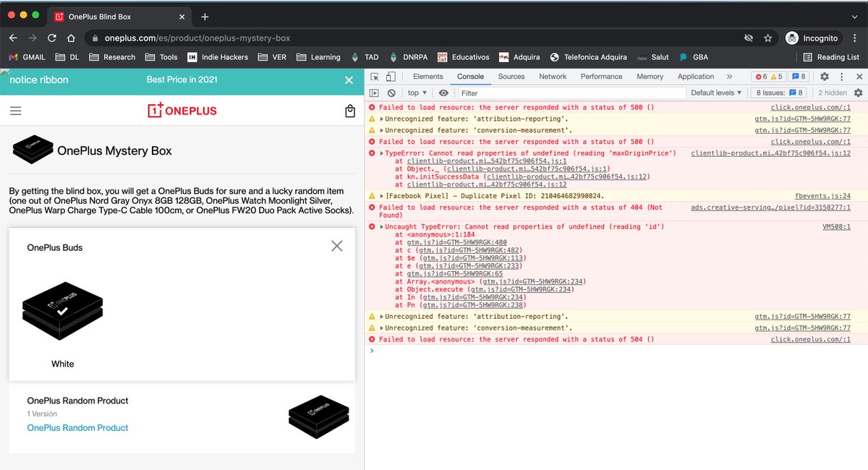The image size is (868, 470).
Task: Select the Console tab
Action: pos(470,76)
